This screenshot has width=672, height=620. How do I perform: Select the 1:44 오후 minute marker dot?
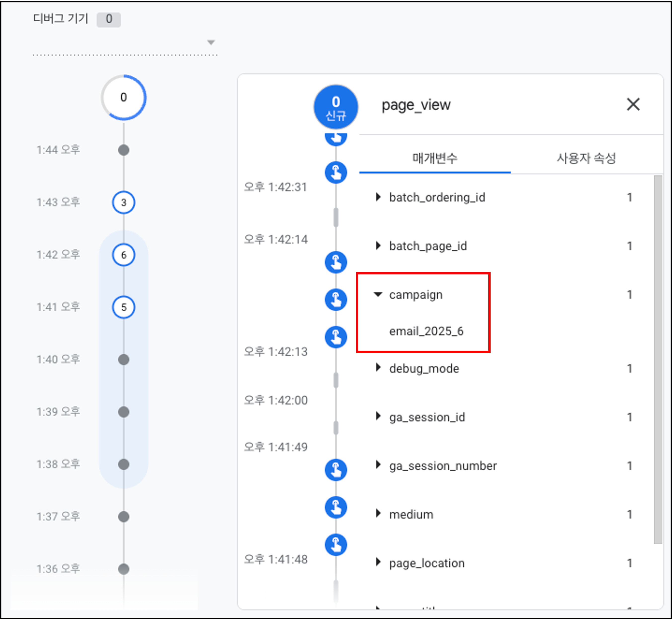coord(124,150)
